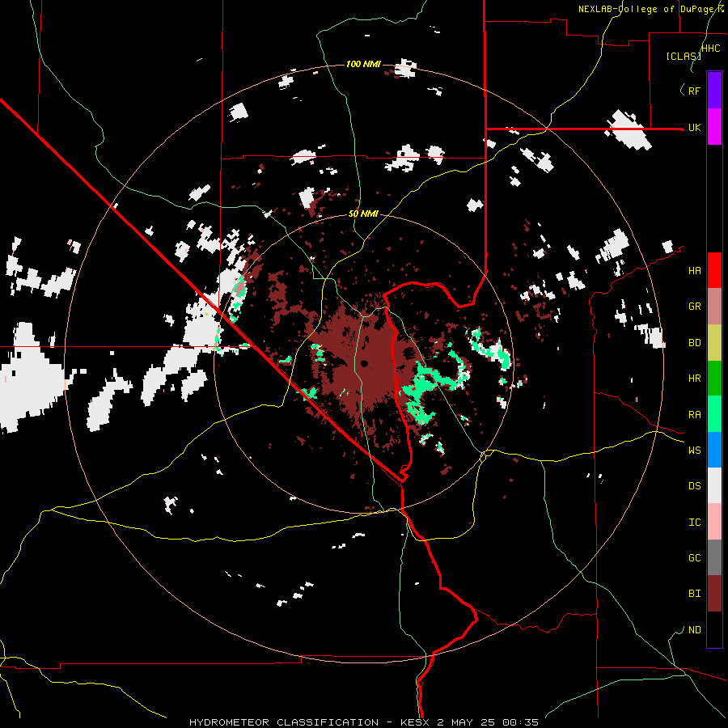Click the RF purple legend swatch

click(714, 91)
